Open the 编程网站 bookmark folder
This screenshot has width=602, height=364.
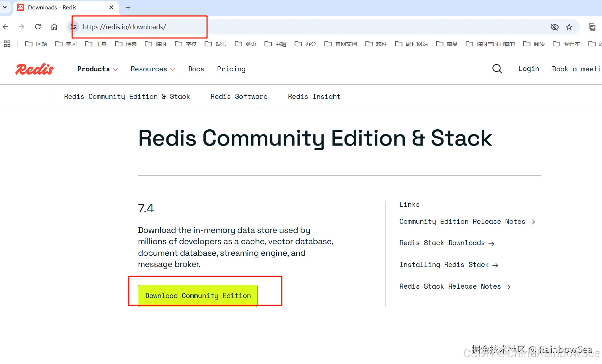412,44
